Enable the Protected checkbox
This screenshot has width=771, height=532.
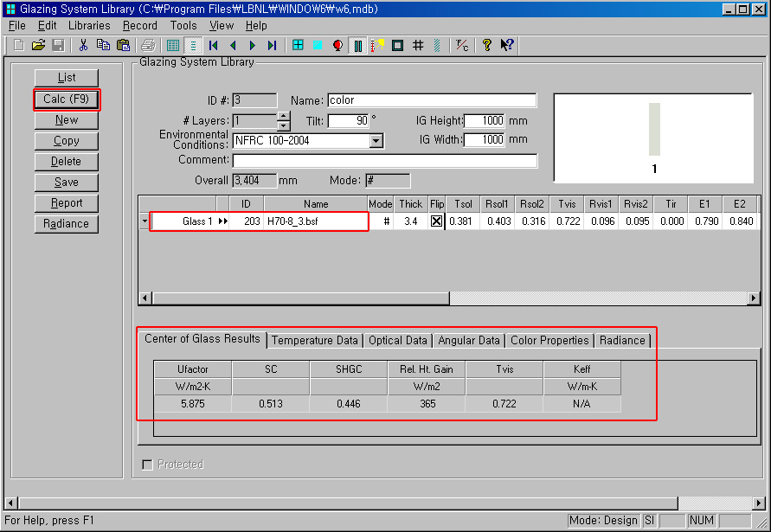(147, 465)
